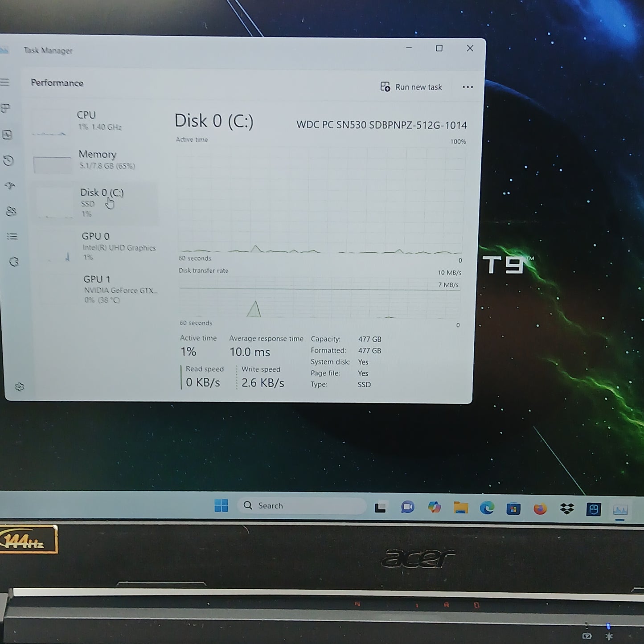Viewport: 644px width, 644px height.
Task: Select the Performance page icon in sidebar
Action: pyautogui.click(x=7, y=135)
